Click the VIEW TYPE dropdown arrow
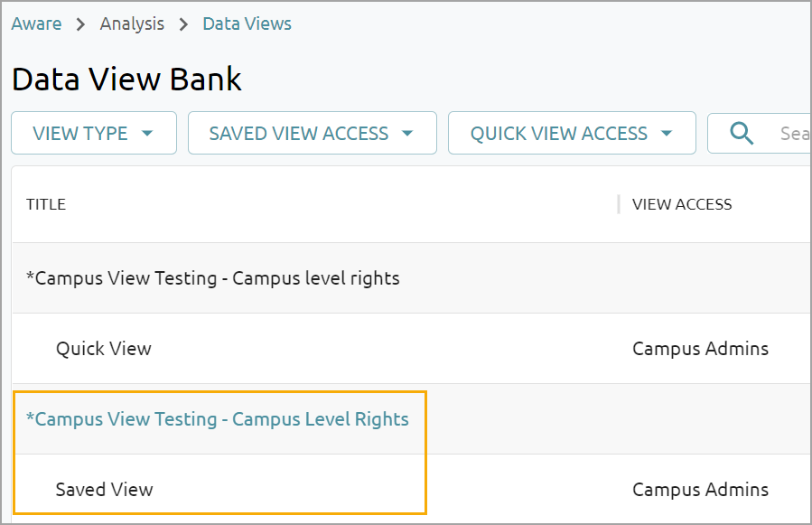Image resolution: width=812 pixels, height=525 pixels. pyautogui.click(x=147, y=133)
